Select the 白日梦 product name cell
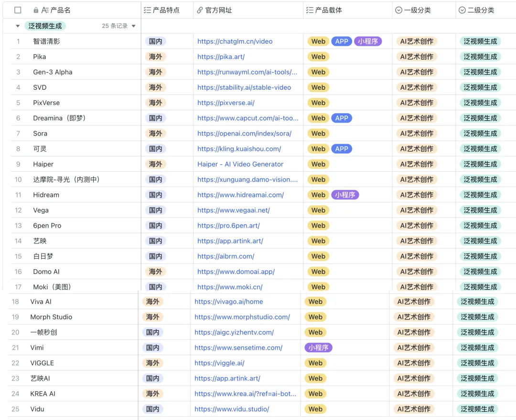516x420 pixels. click(43, 256)
